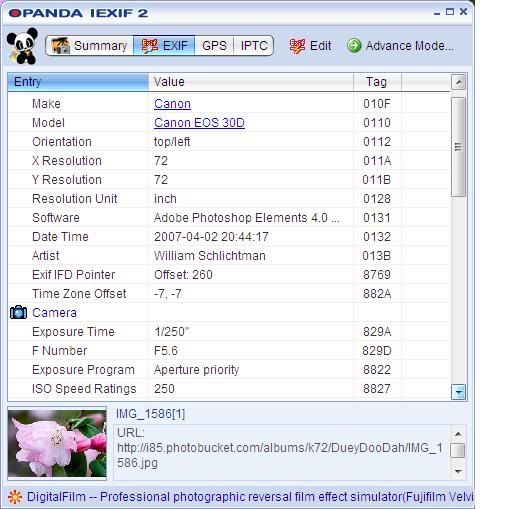Click the Edit button
This screenshot has height=509, width=512.
(x=310, y=46)
